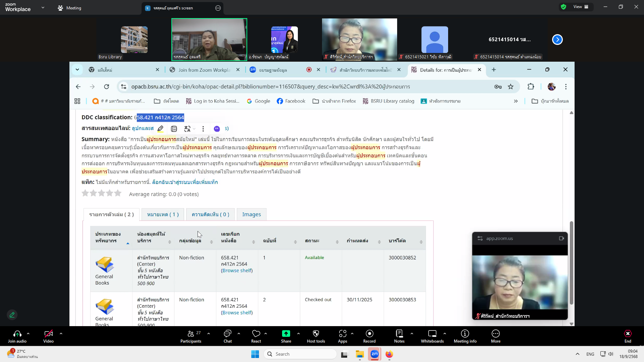Show next participants with arrow button
This screenshot has width=644, height=362.
tap(557, 40)
